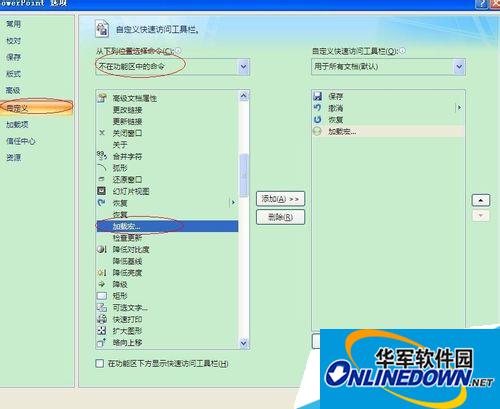The height and width of the screenshot is (409, 500).
Task: Open the 常用 options category
Action: click(x=14, y=24)
